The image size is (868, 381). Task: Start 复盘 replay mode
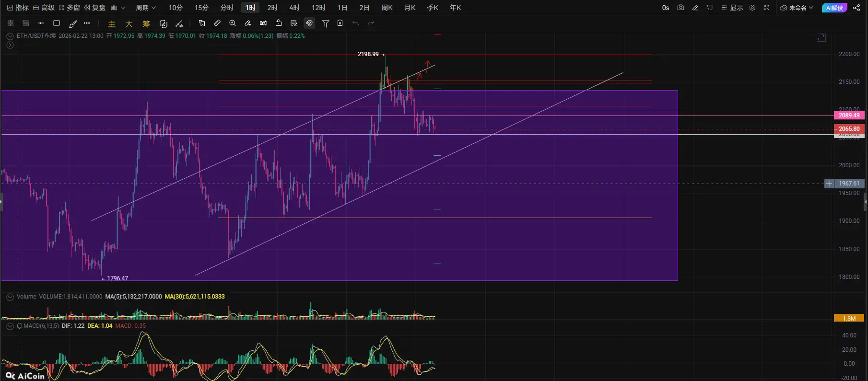click(x=94, y=8)
